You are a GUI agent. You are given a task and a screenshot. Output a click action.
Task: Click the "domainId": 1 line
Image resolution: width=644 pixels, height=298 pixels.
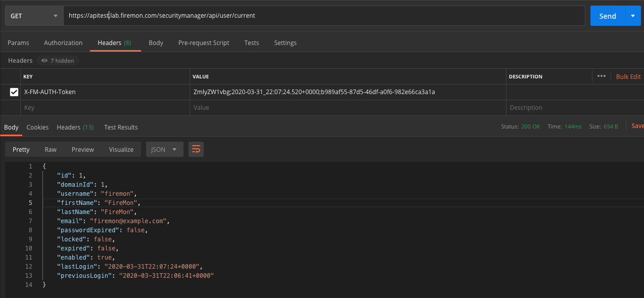[82, 185]
